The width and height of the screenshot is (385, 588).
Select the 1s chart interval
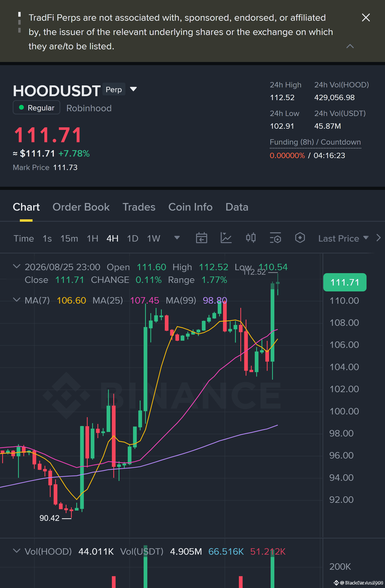[47, 238]
